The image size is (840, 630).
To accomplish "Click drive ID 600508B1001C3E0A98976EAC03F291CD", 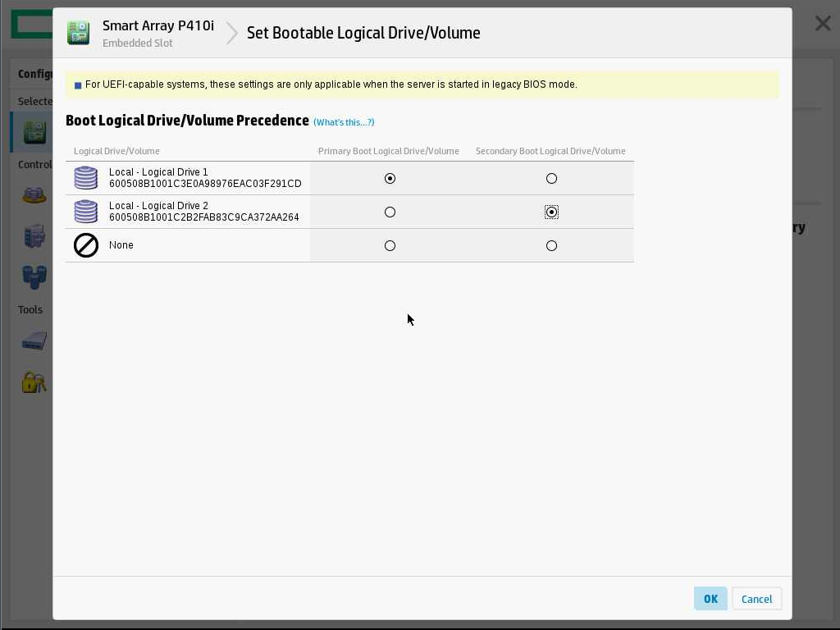I will click(205, 184).
